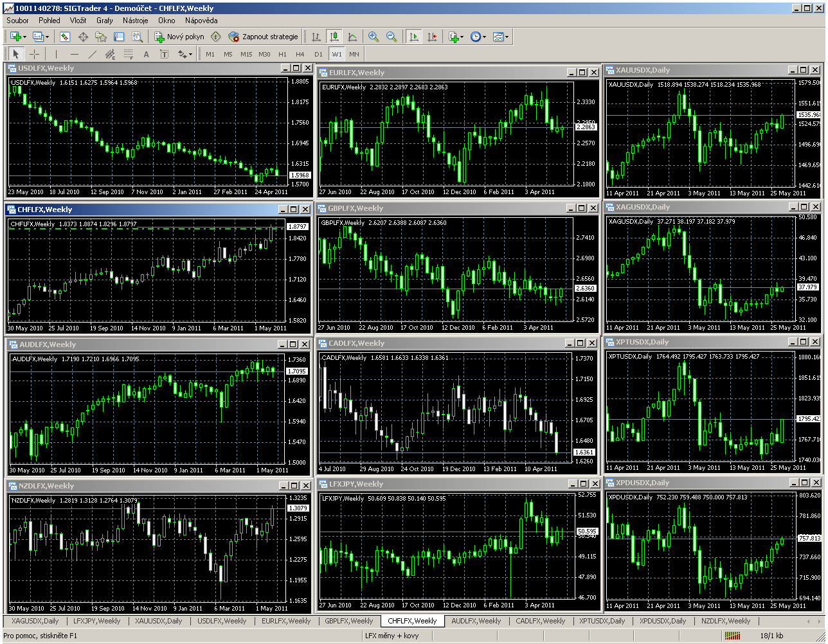828x644 pixels.
Task: Open the Nástroje menu
Action: [x=135, y=21]
